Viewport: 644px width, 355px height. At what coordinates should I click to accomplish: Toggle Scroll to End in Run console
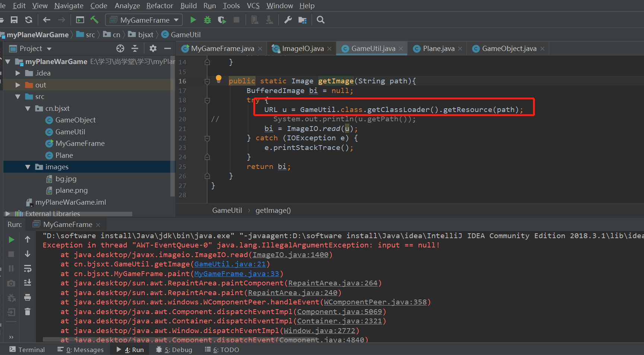pyautogui.click(x=28, y=283)
